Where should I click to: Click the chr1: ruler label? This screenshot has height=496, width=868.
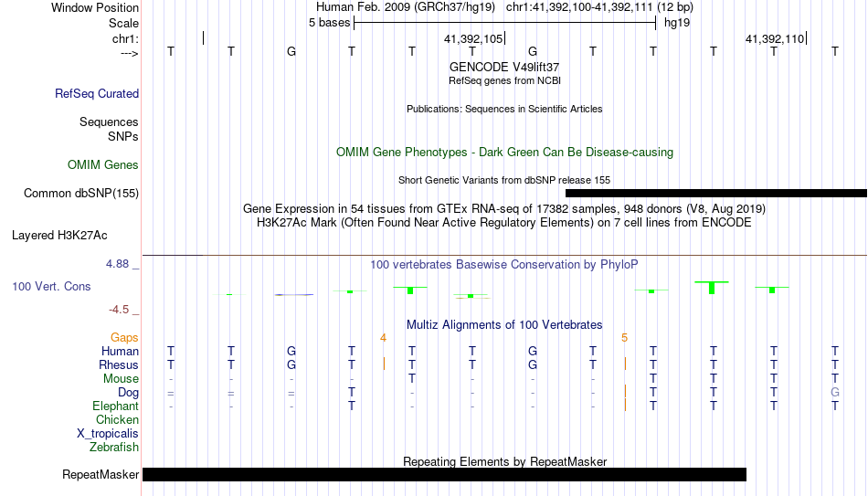tap(125, 38)
